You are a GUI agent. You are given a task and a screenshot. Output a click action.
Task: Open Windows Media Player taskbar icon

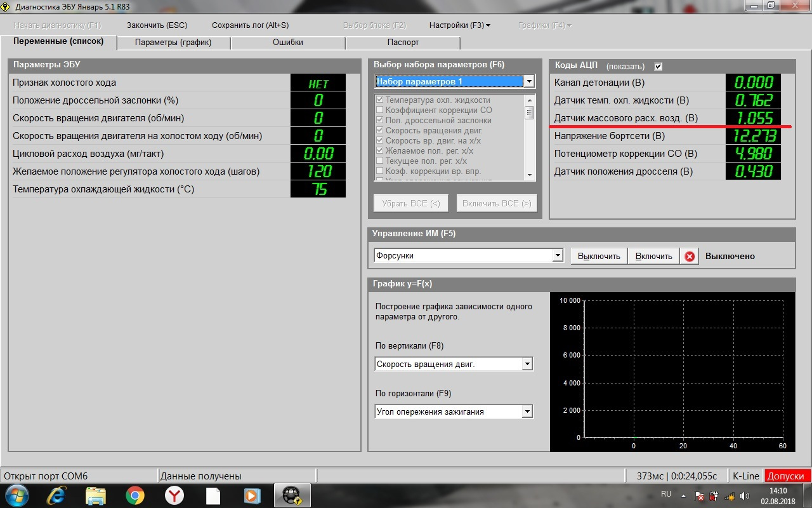pyautogui.click(x=252, y=495)
